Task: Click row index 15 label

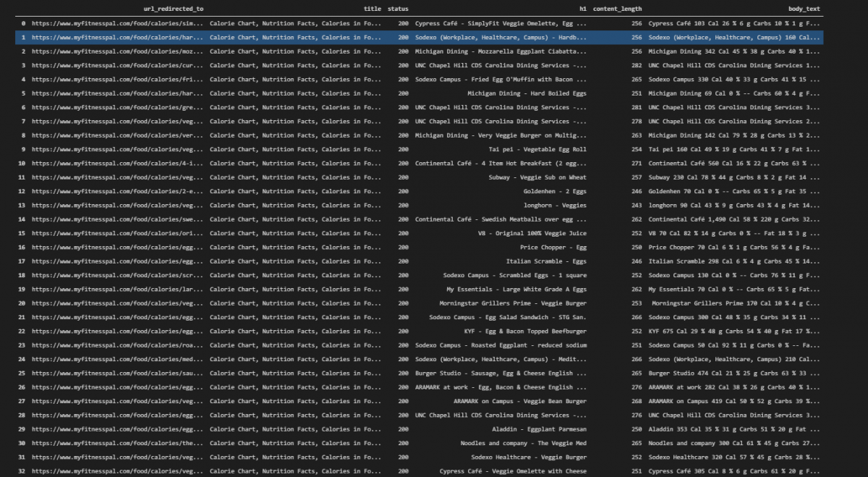Action: (x=22, y=233)
